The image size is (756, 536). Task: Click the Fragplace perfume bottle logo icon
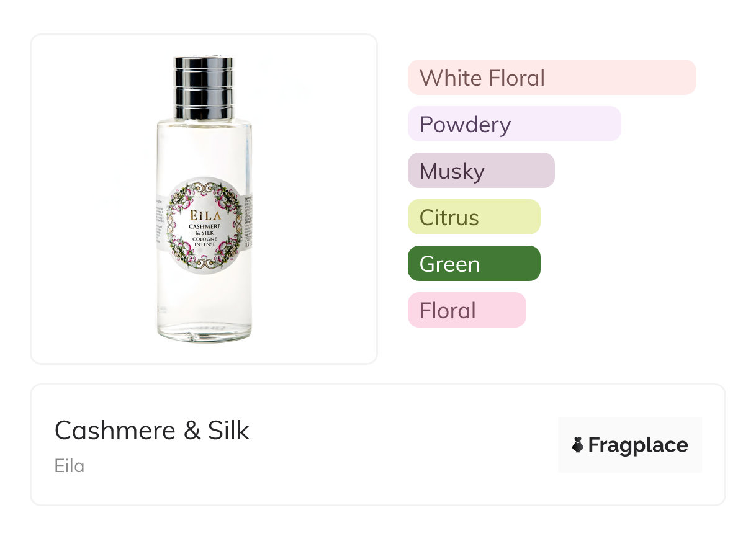(x=578, y=445)
